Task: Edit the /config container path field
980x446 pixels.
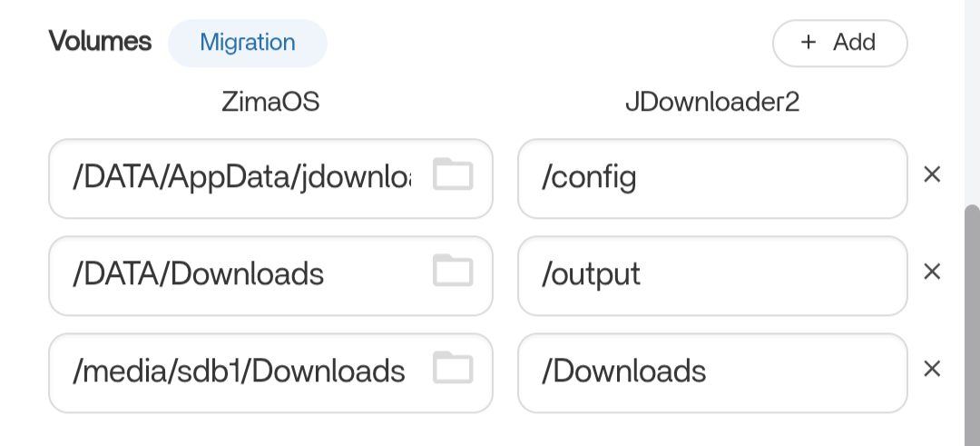Action: (711, 178)
